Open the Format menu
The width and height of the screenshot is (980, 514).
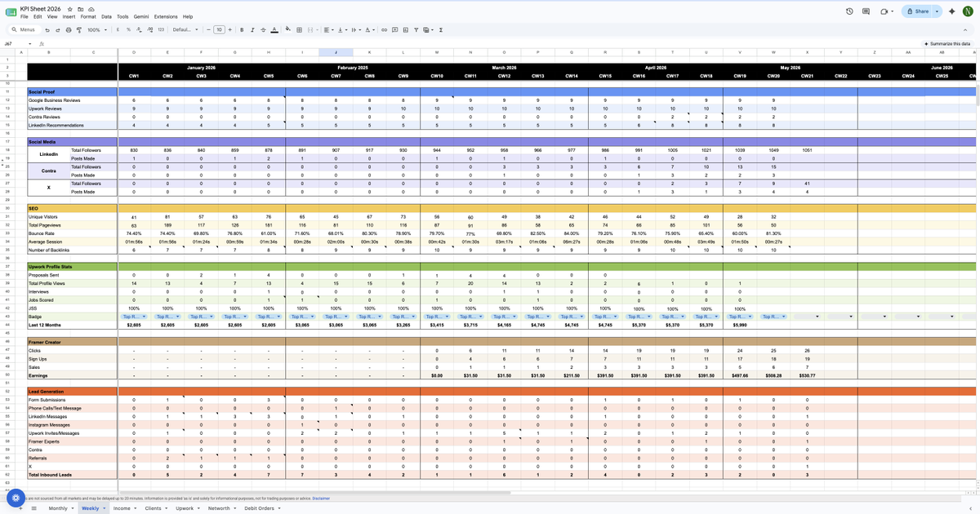click(x=87, y=16)
